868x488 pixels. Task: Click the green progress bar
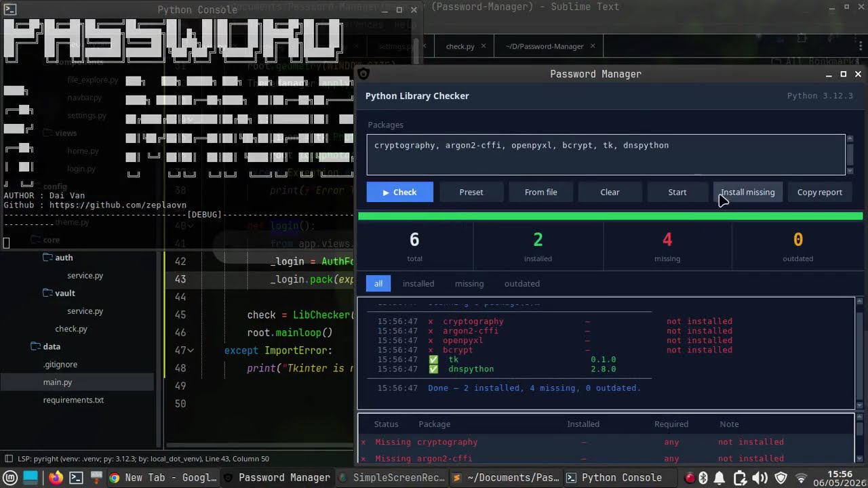click(610, 216)
